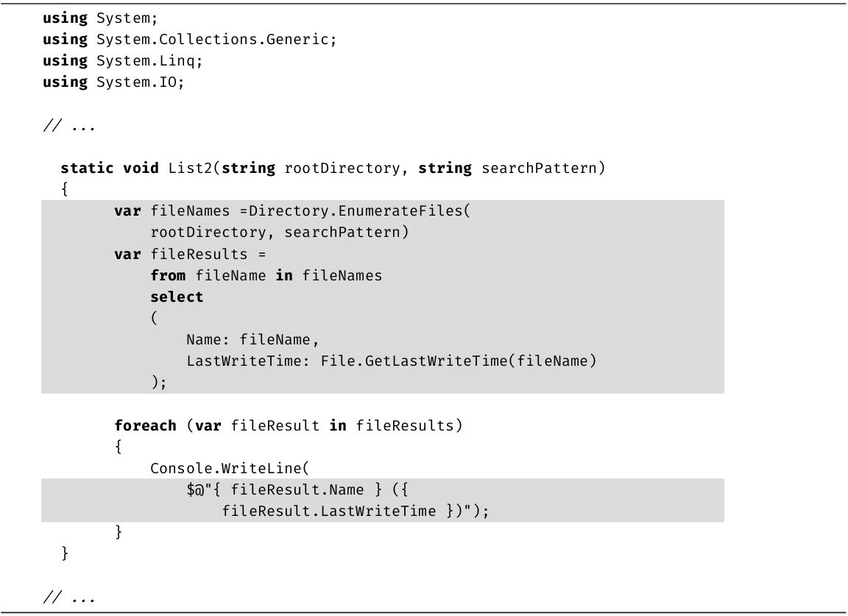Click the static keyword in method signature

tap(87, 168)
